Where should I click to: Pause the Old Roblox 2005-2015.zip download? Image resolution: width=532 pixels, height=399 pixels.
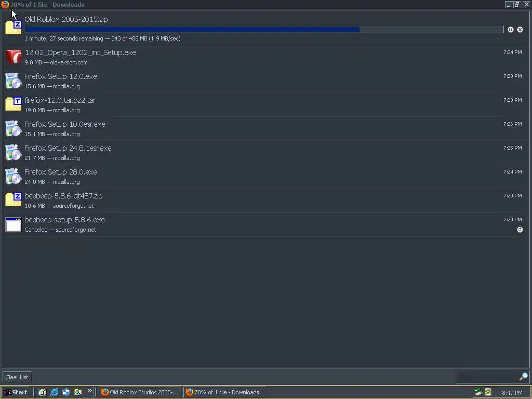(510, 30)
